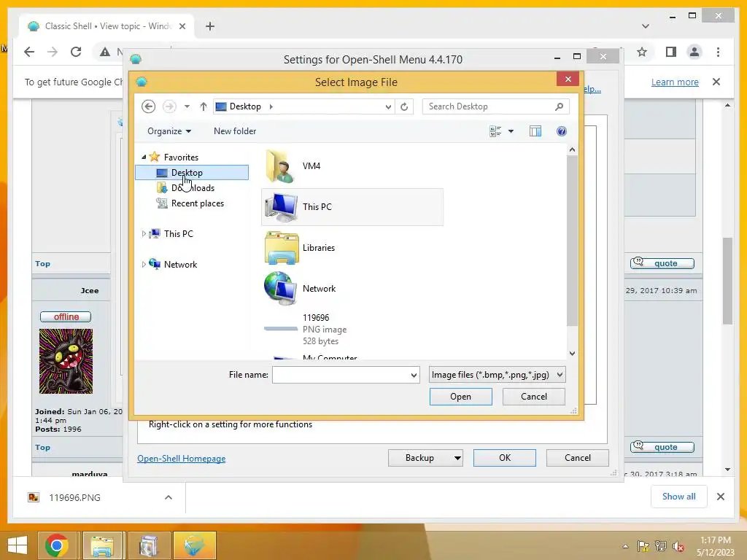
Task: Close the Chrome downloads bar
Action: [x=720, y=497]
